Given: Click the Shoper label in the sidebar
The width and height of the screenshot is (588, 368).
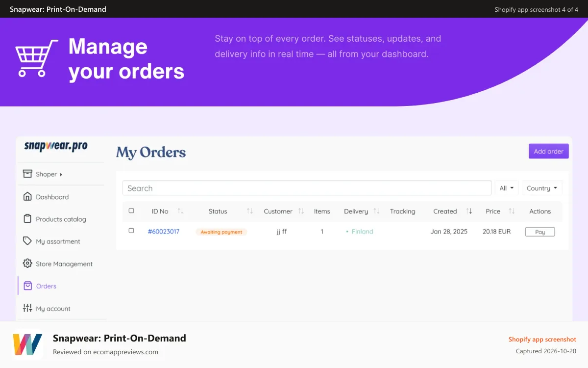Looking at the screenshot, I should pyautogui.click(x=46, y=174).
